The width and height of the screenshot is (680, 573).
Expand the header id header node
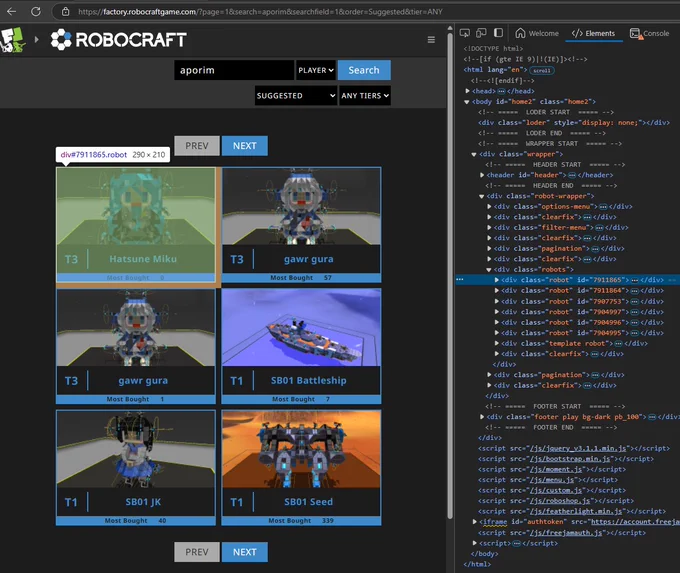point(482,175)
